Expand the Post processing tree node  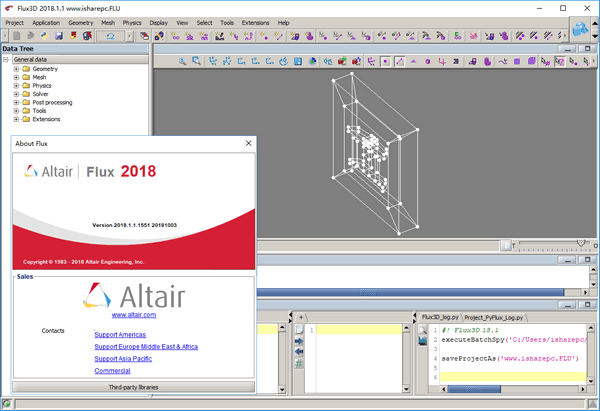click(x=16, y=103)
